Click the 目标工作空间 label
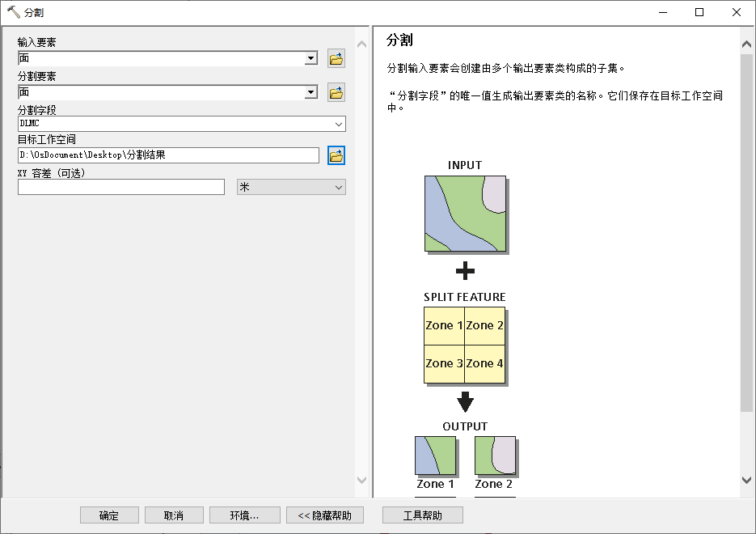 47,139
